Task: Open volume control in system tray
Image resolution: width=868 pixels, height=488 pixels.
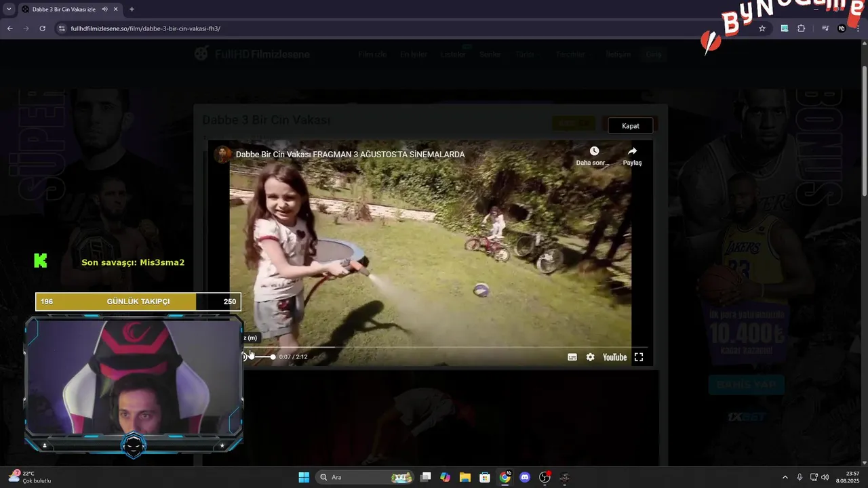Action: [825, 477]
